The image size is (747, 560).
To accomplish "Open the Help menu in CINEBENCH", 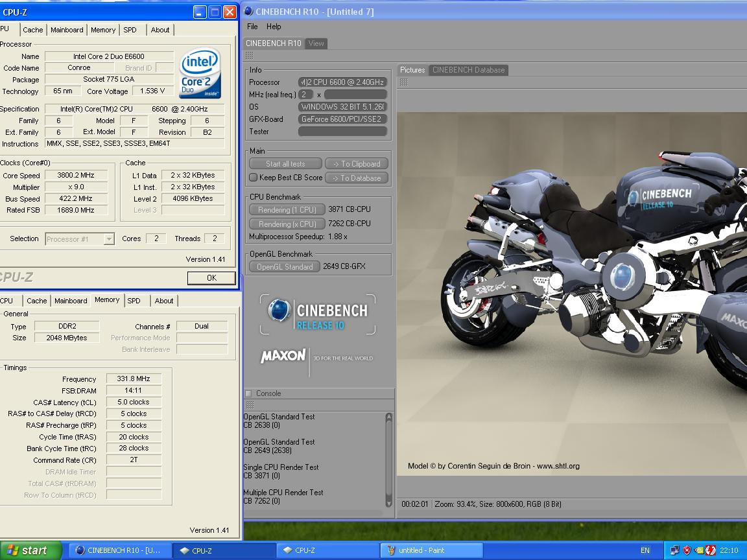I will 274,27.
